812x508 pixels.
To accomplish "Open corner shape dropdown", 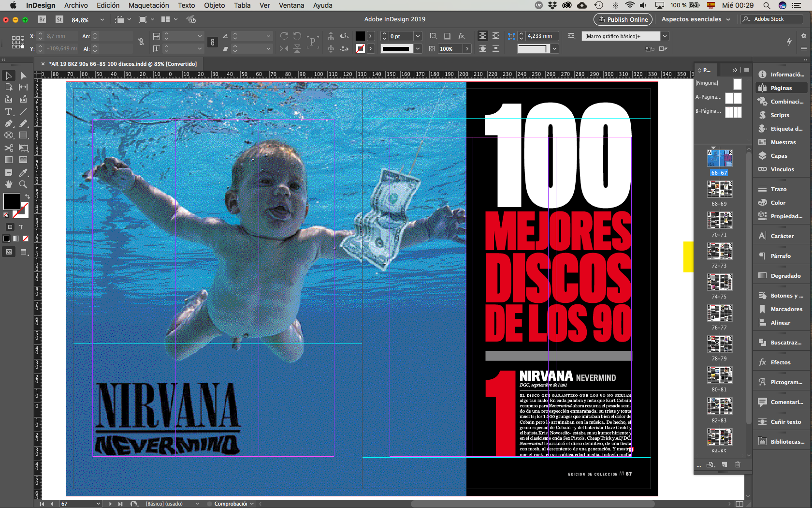I will point(555,48).
